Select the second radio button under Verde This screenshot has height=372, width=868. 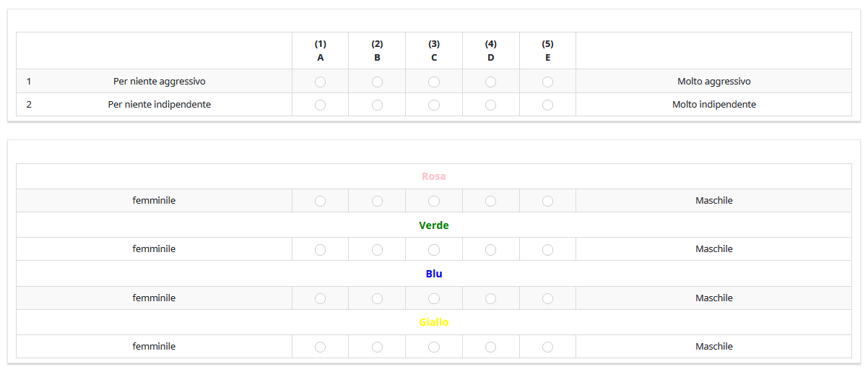(x=377, y=249)
